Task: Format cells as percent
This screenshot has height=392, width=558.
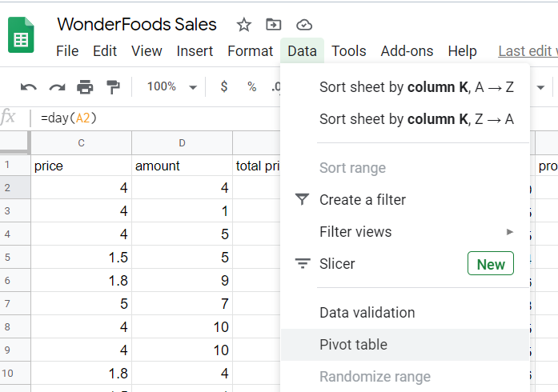Action: (x=251, y=86)
